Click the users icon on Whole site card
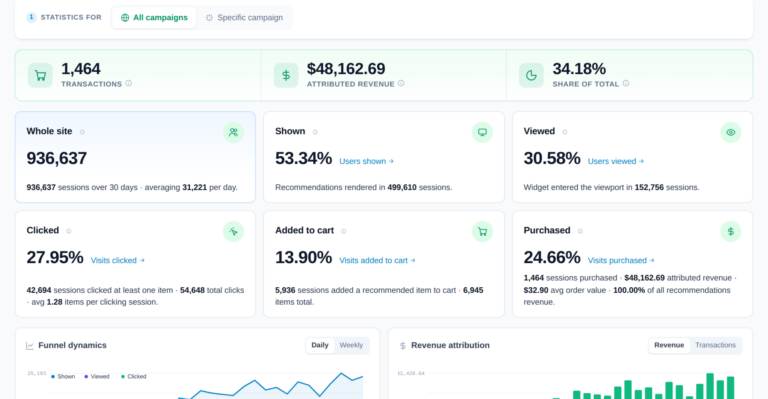Viewport: 768px width, 399px height. (x=234, y=132)
